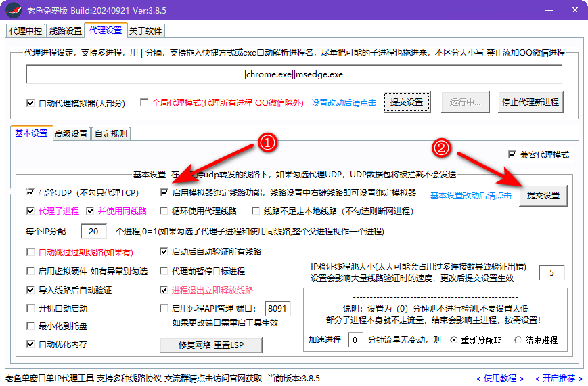The height and width of the screenshot is (386, 588).
Task: Enable 循环使用代理线路 checkbox
Action: click(165, 211)
